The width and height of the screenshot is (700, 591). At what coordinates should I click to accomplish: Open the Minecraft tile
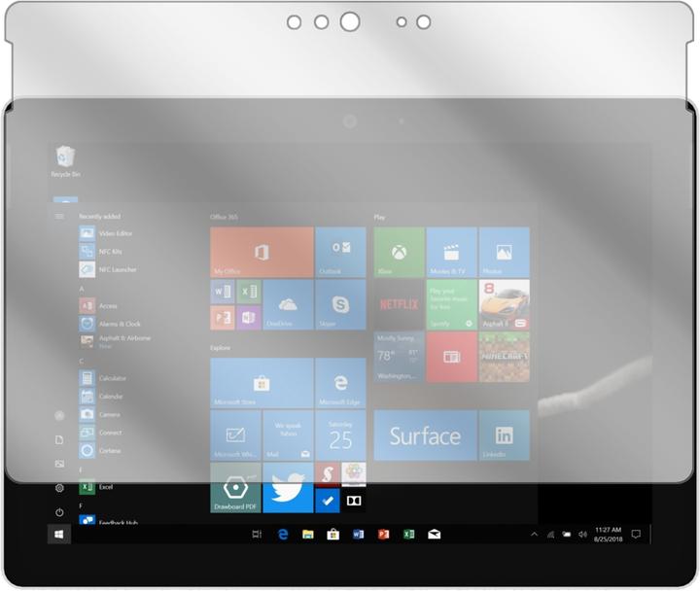(505, 357)
